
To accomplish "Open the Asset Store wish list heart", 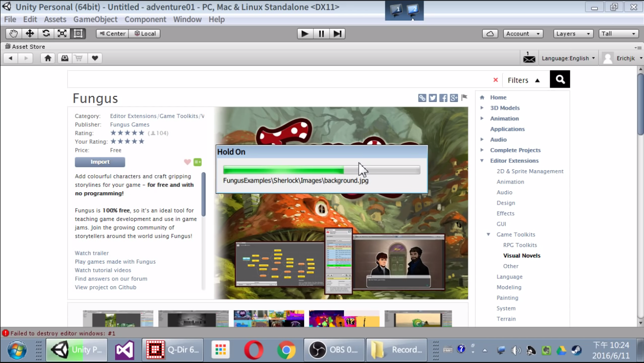I will point(95,58).
